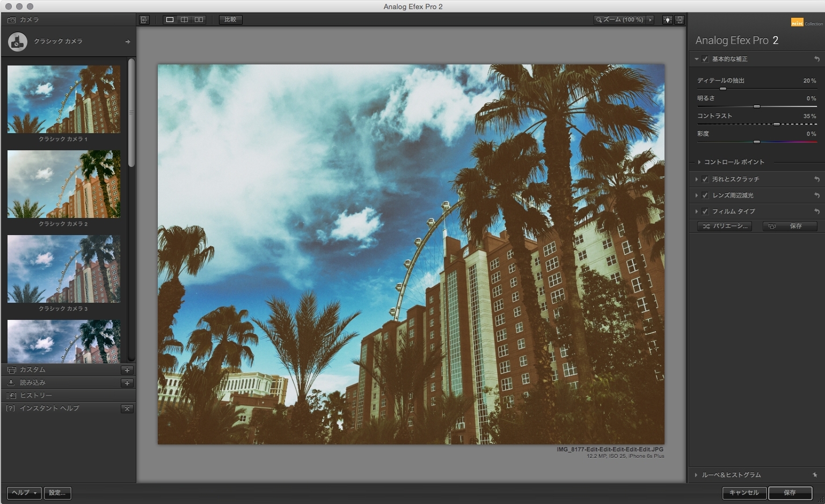825x504 pixels.
Task: Adjust the コントラスト slider
Action: pyautogui.click(x=776, y=124)
